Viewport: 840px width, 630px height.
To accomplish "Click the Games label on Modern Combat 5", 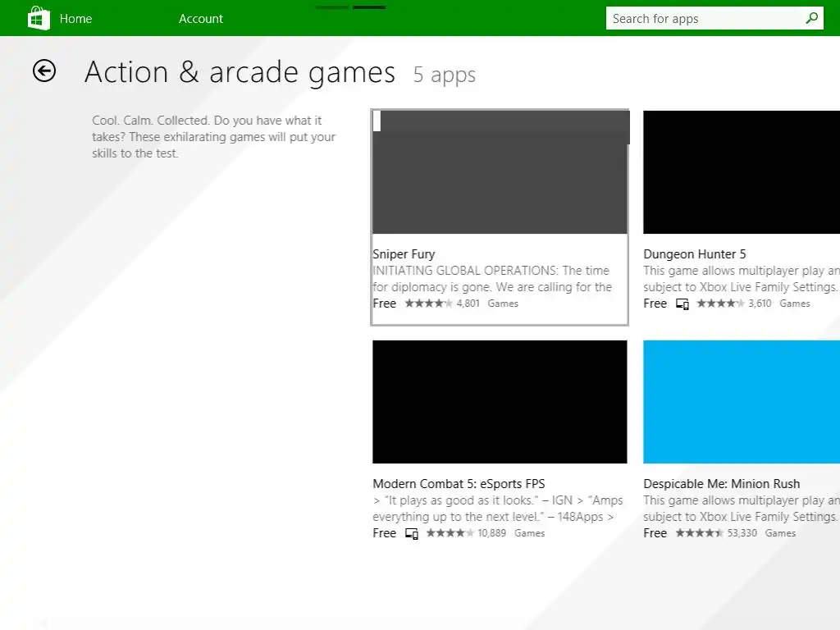I will point(529,533).
